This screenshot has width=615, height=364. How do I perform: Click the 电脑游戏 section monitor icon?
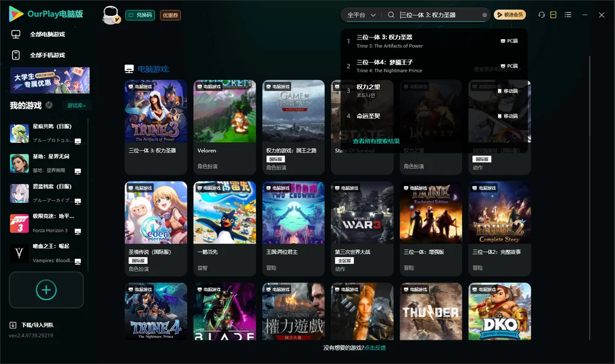coord(129,69)
